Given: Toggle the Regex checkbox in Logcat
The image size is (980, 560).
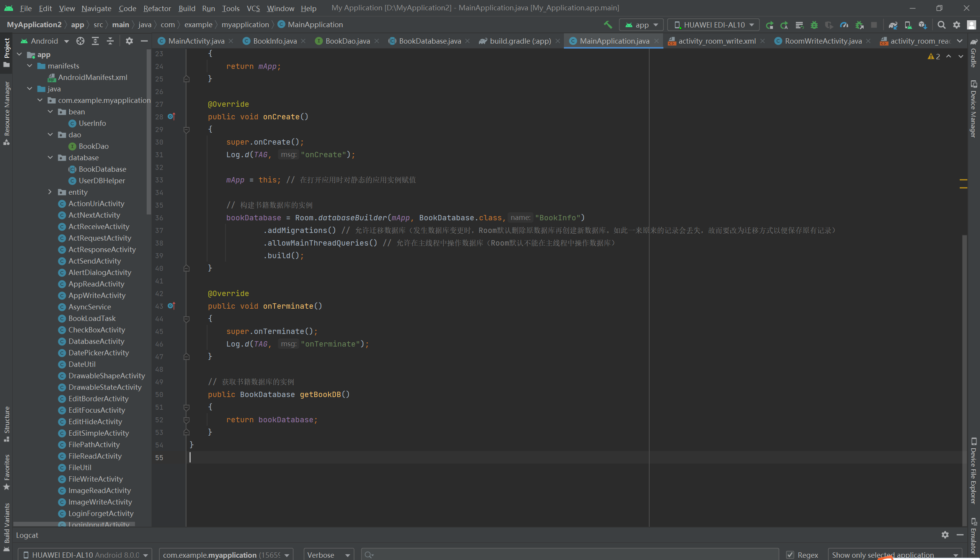Looking at the screenshot, I should click(790, 555).
